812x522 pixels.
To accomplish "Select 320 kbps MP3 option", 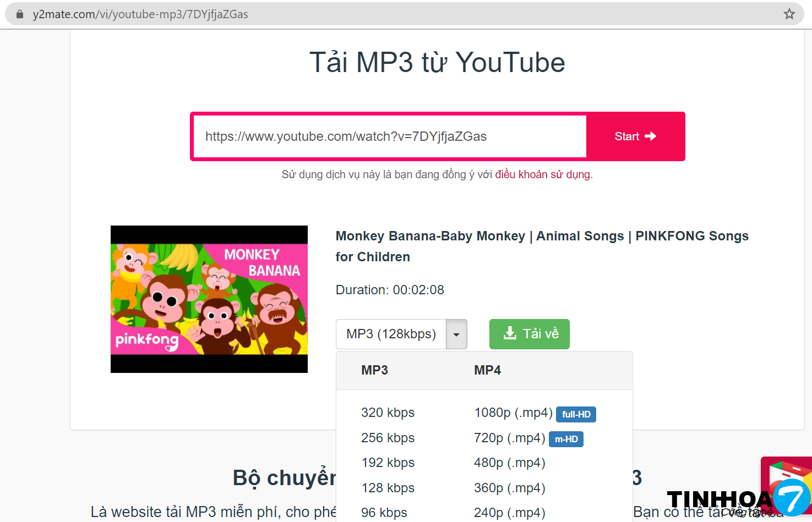I will point(388,413).
